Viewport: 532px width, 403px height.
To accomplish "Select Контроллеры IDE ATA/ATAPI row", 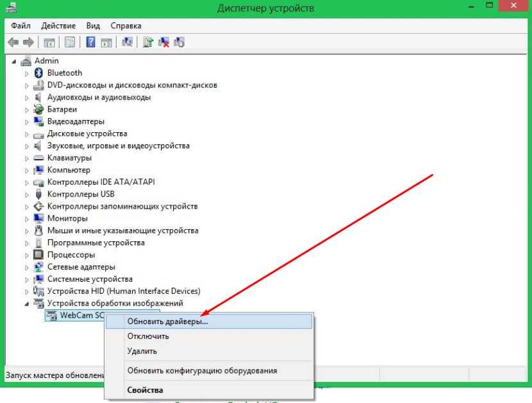I will 101,182.
